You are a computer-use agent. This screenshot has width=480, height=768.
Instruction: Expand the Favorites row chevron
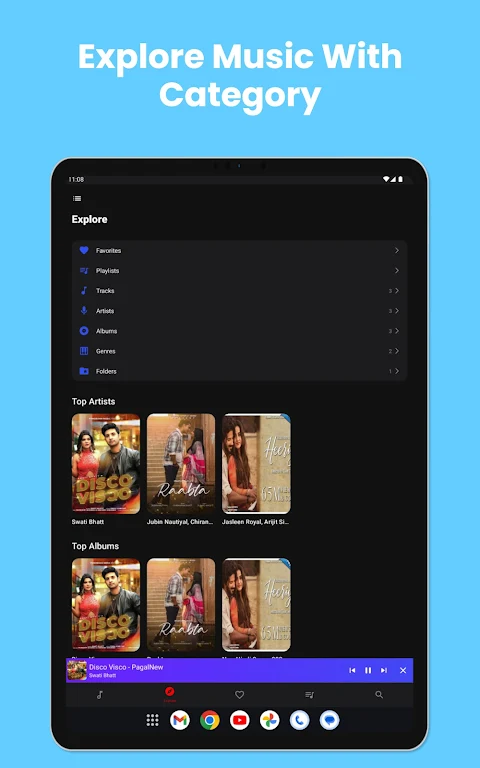(397, 250)
